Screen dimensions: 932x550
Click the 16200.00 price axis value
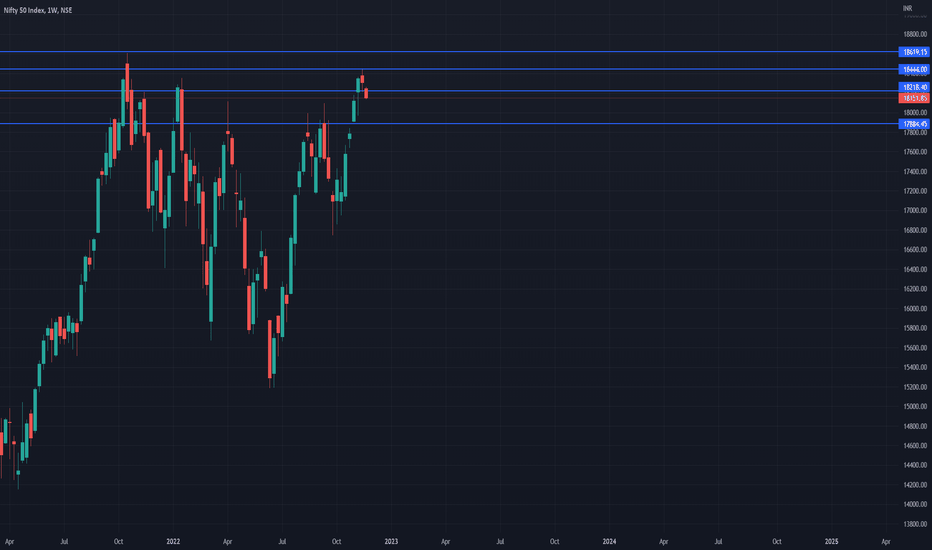[x=915, y=289]
